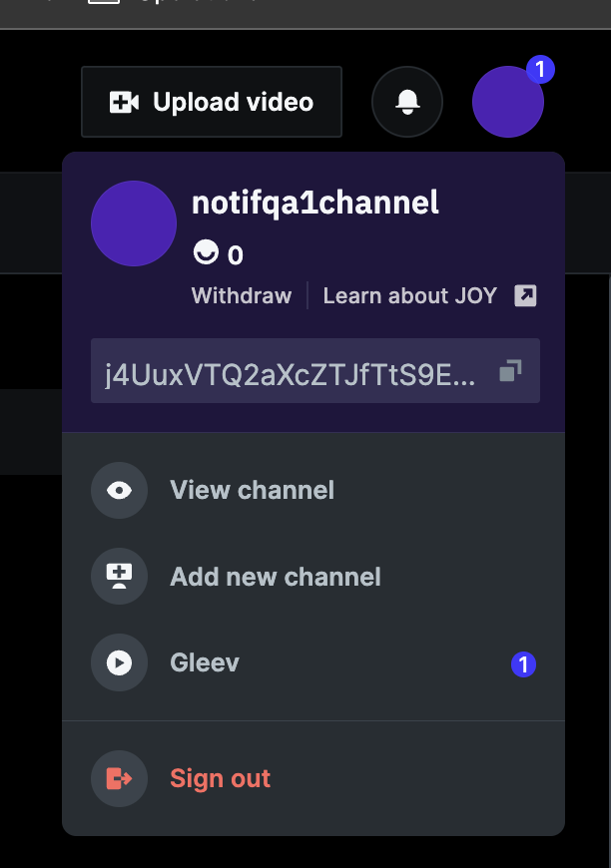Screen dimensions: 611x868
Task: Click the Sign out logout icon
Action: [119, 778]
